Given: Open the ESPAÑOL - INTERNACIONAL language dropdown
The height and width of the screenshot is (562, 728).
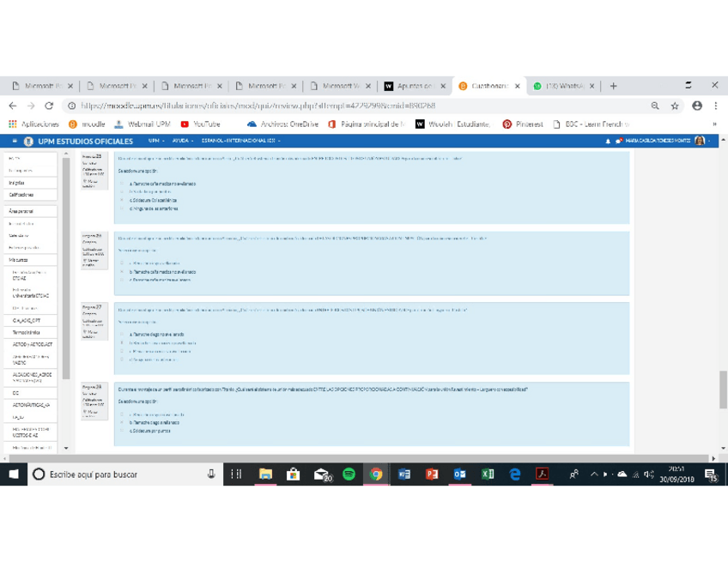Looking at the screenshot, I should click(x=240, y=141).
